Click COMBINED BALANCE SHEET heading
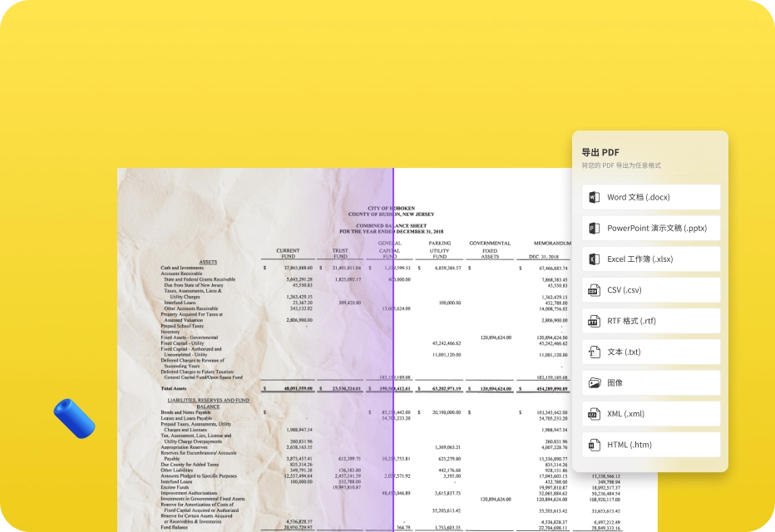Viewport: 775px width, 532px height. click(x=392, y=226)
